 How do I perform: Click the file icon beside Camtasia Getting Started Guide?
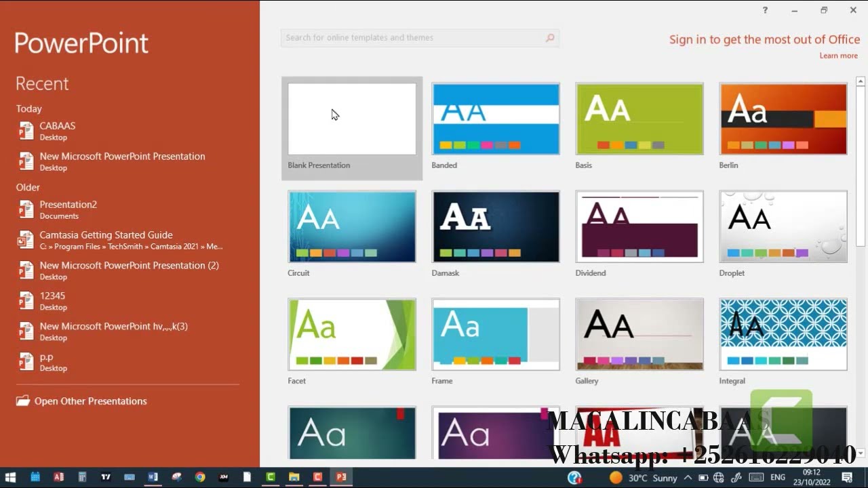[x=26, y=240]
